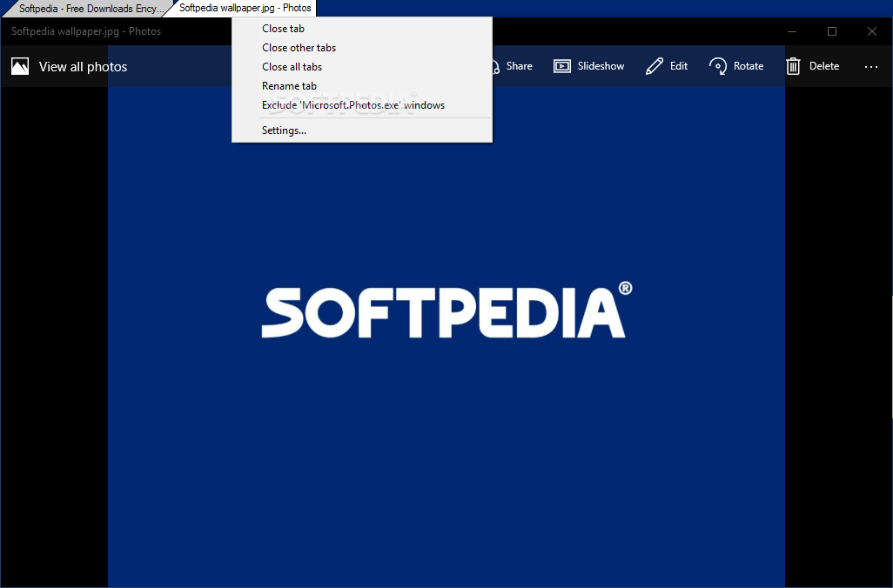893x588 pixels.
Task: Open the View all photos label
Action: 84,67
